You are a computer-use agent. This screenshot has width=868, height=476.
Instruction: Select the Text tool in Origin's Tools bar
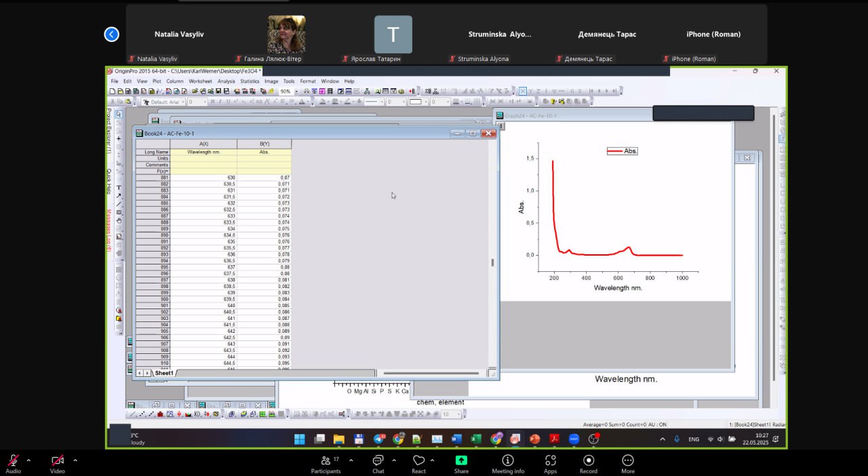(119, 187)
